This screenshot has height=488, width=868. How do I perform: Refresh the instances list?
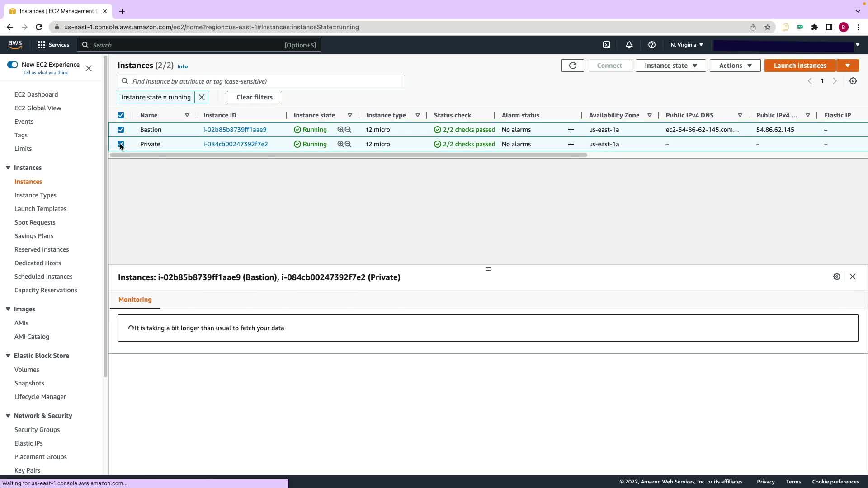572,66
